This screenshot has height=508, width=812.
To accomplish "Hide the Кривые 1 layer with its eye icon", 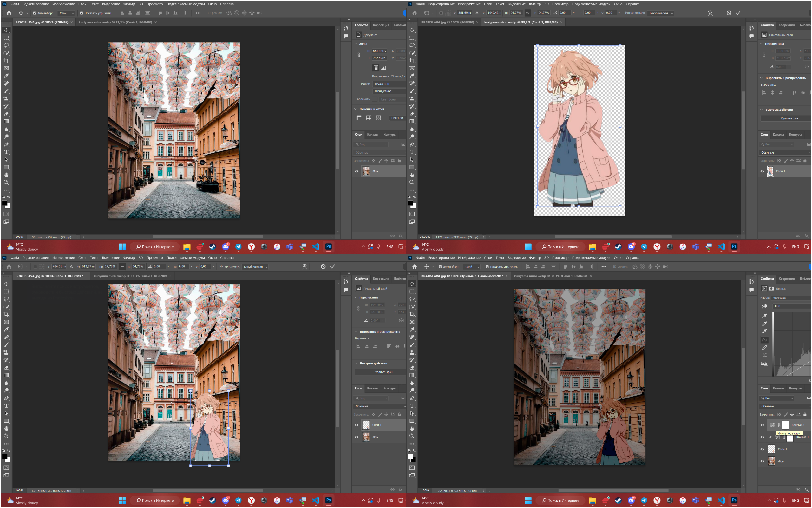I will point(762,438).
